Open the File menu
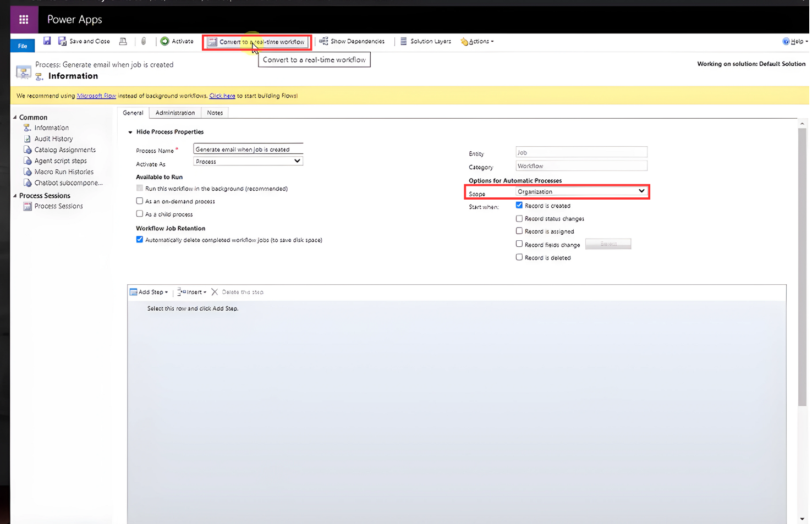This screenshot has height=524, width=812. coord(23,46)
